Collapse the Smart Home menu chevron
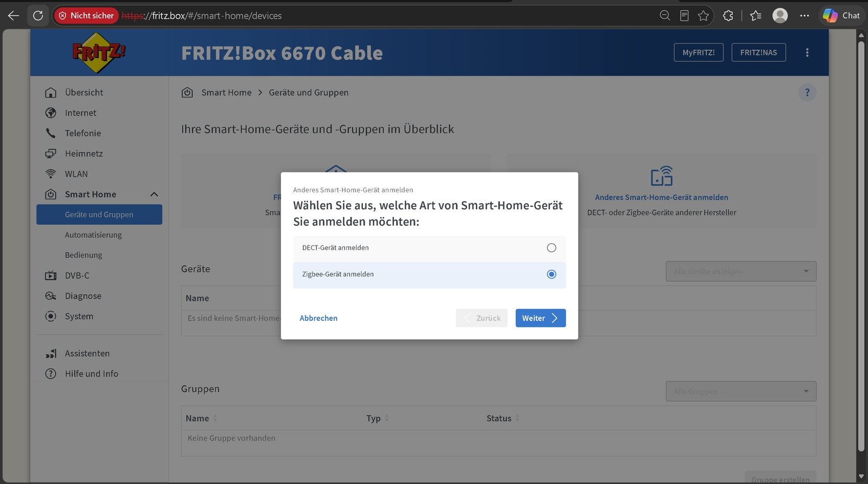This screenshot has height=484, width=868. 154,195
